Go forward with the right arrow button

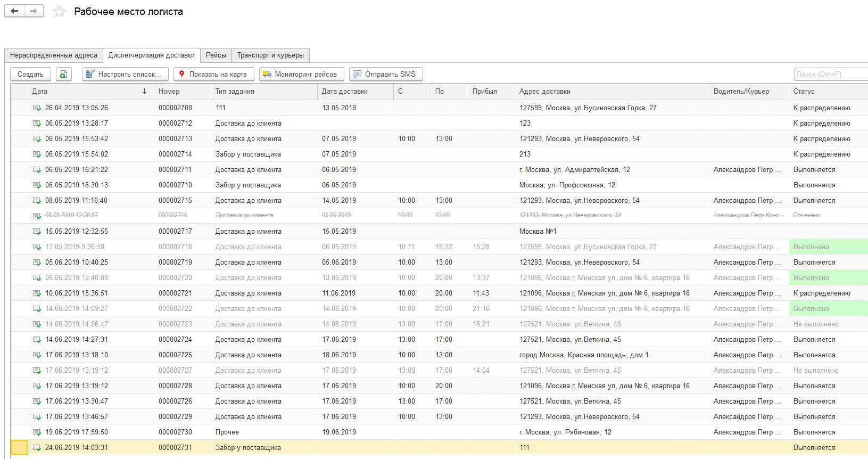tap(34, 11)
